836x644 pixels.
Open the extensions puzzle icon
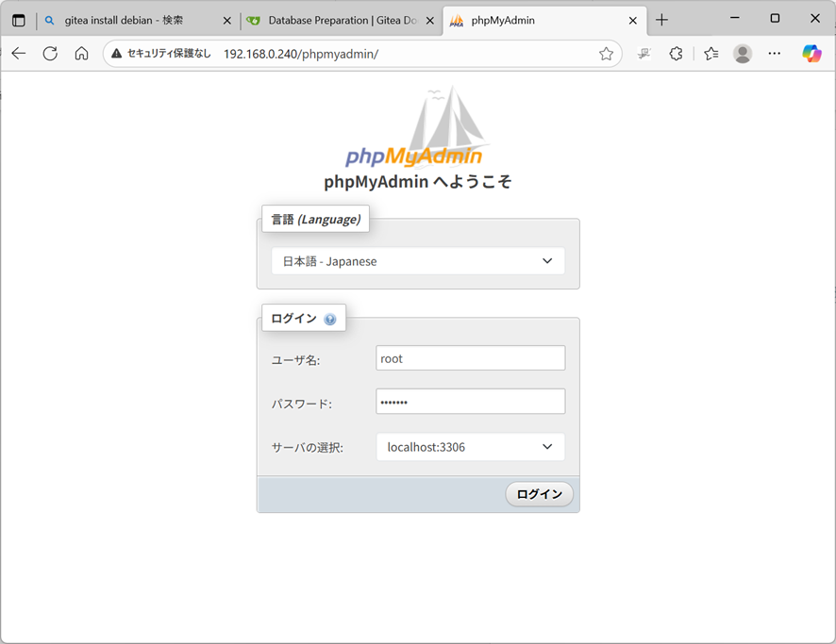[676, 53]
